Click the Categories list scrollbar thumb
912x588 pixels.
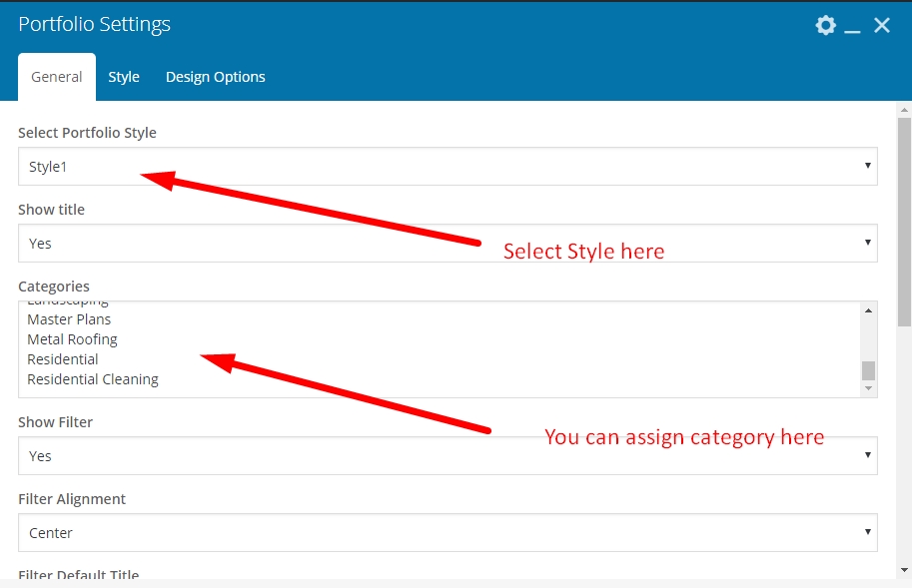coord(868,370)
